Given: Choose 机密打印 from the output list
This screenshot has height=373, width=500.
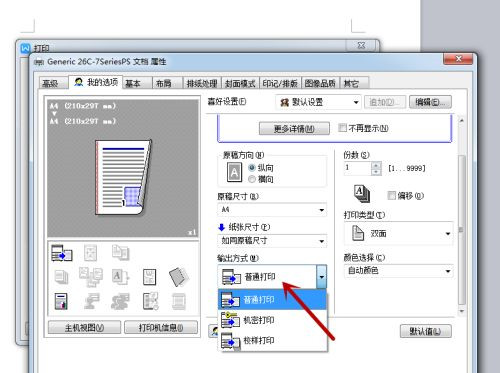Looking at the screenshot, I should point(273,320).
